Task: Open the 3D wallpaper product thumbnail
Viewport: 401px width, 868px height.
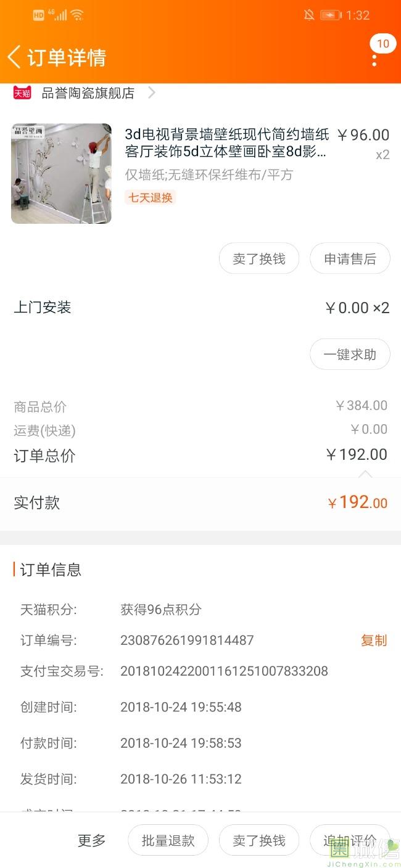Action: coord(61,173)
